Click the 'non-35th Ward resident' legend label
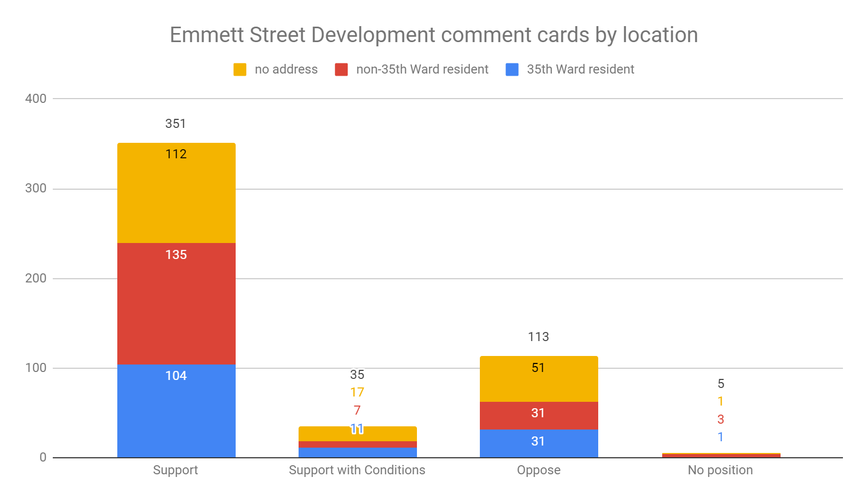Screen dimensions: 868x502 pos(422,70)
